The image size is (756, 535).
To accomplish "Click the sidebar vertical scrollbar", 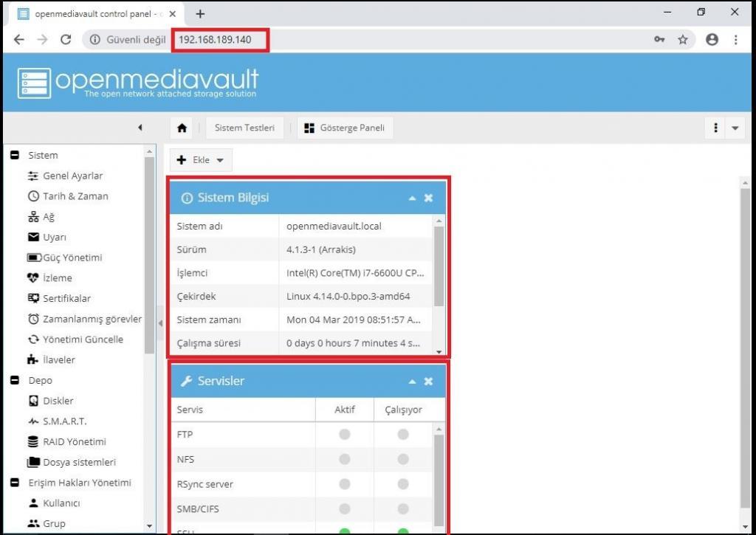I will click(149, 255).
